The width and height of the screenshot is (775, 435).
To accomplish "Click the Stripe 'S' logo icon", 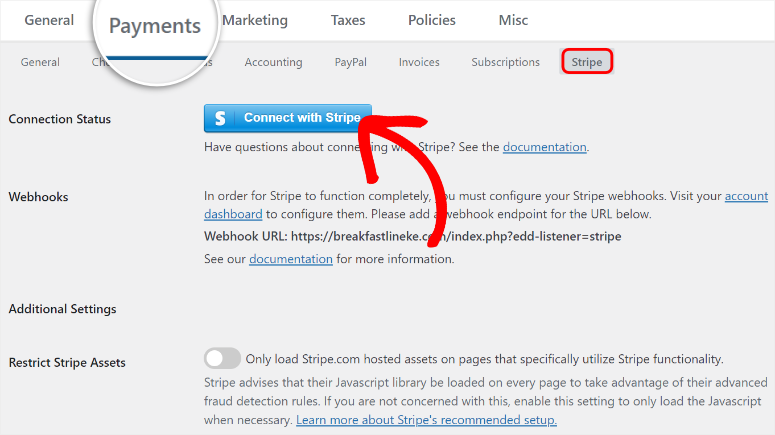I will (220, 118).
